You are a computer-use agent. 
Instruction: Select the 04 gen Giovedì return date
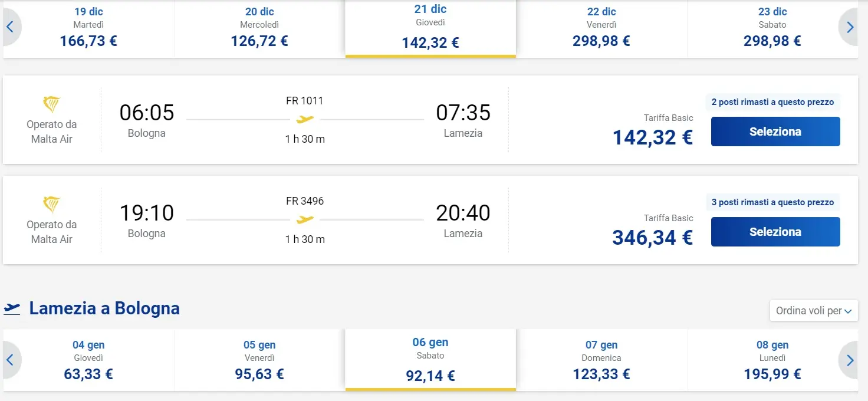88,360
